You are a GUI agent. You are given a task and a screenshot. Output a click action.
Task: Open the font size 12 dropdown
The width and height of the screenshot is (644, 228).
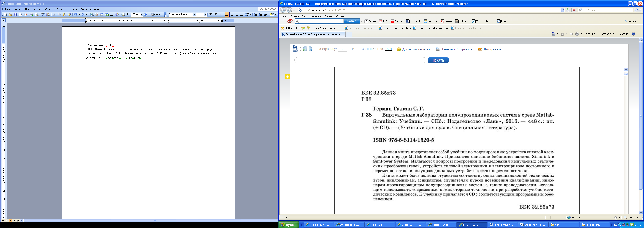[x=206, y=15]
